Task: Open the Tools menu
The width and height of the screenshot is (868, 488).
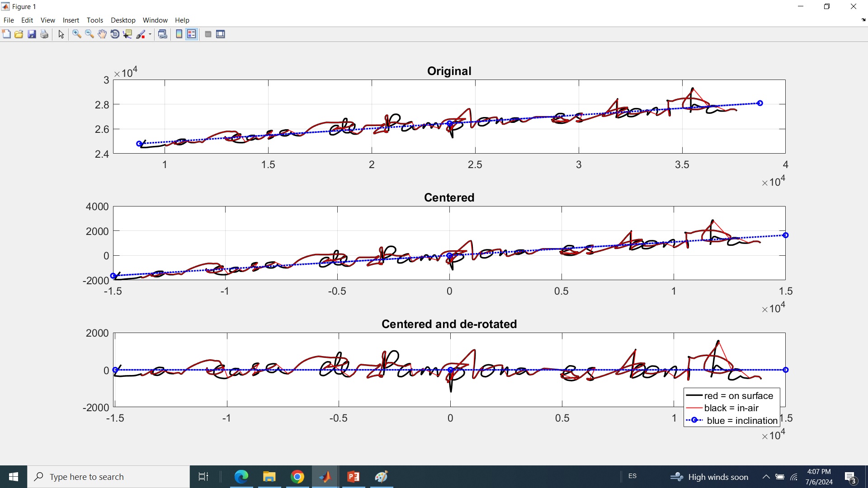Action: tap(95, 20)
